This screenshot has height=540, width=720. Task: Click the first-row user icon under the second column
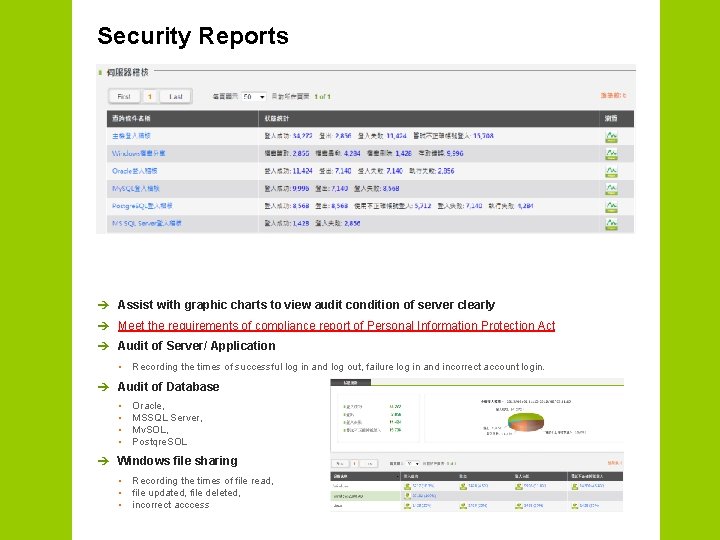point(407,486)
